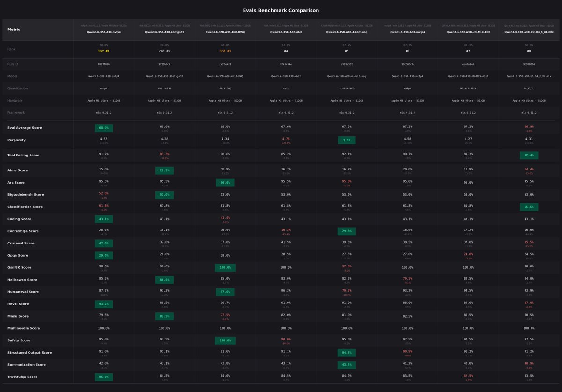Click the Rank row label
Screen dimensions: 562x392
11,49
